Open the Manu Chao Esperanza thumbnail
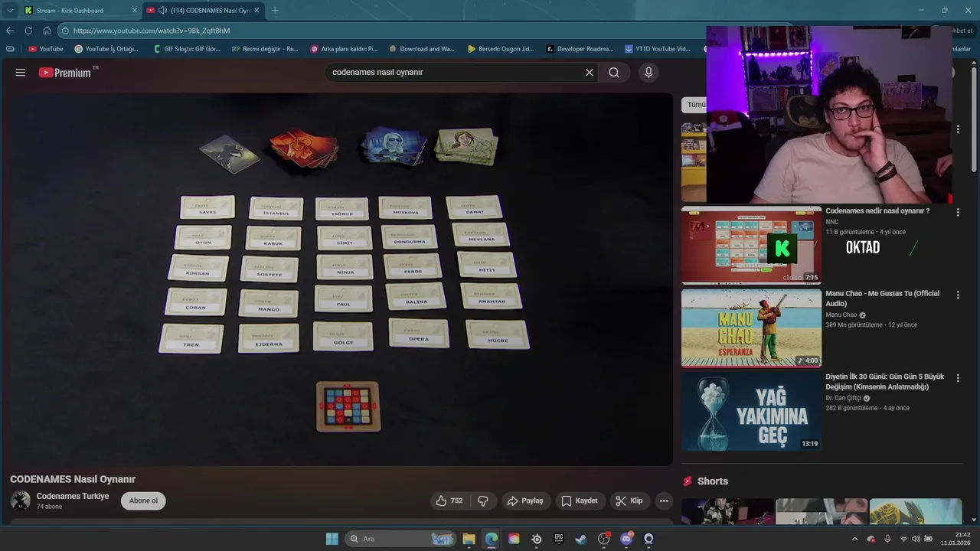The image size is (980, 551). click(x=751, y=328)
